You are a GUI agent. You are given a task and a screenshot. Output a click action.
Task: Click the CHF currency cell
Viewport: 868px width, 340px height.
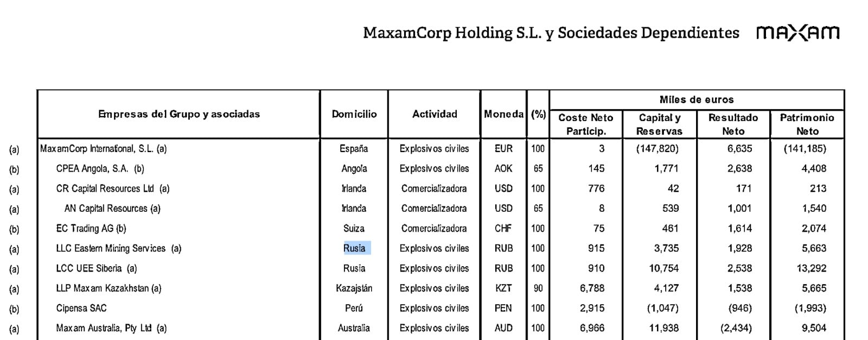point(503,228)
